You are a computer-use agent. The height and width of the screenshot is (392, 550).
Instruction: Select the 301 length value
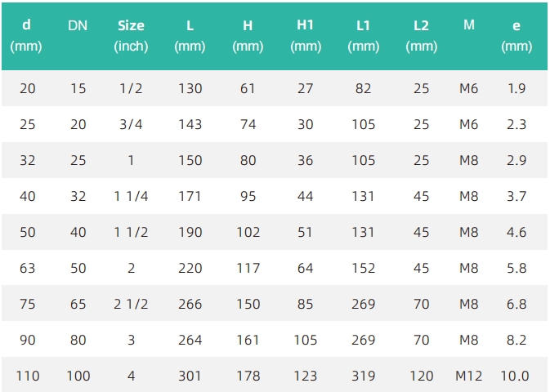point(190,376)
